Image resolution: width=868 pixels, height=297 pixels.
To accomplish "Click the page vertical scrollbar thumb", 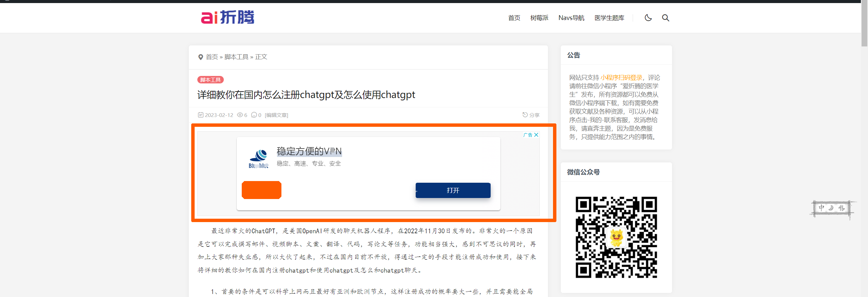I will (865, 24).
